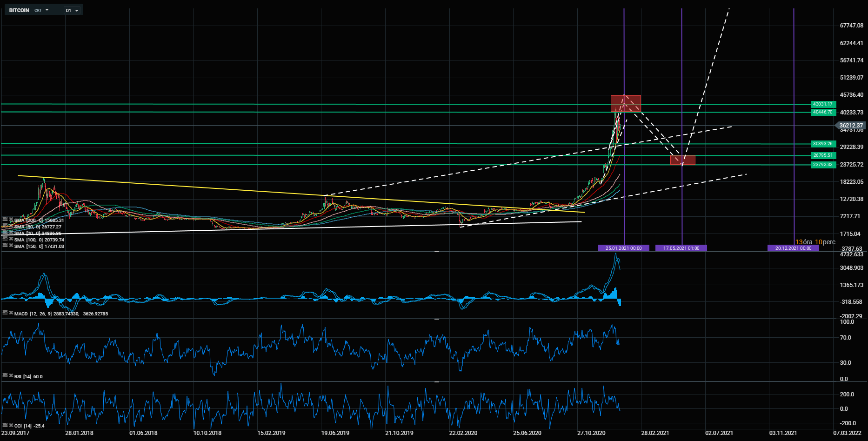Click the 20.12.2021 vertical line date marker
The image size is (868, 441).
(x=793, y=248)
